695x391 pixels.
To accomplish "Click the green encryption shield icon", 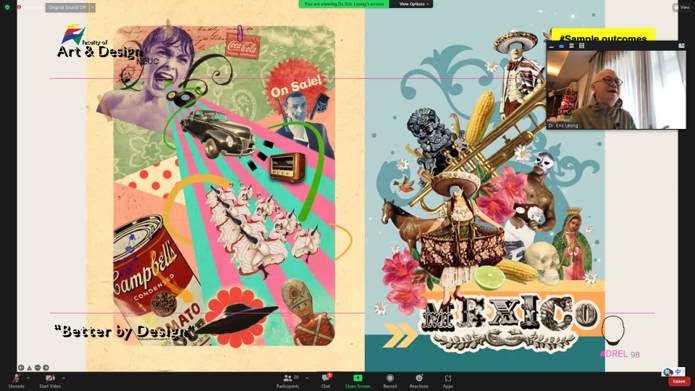I will click(7, 8).
